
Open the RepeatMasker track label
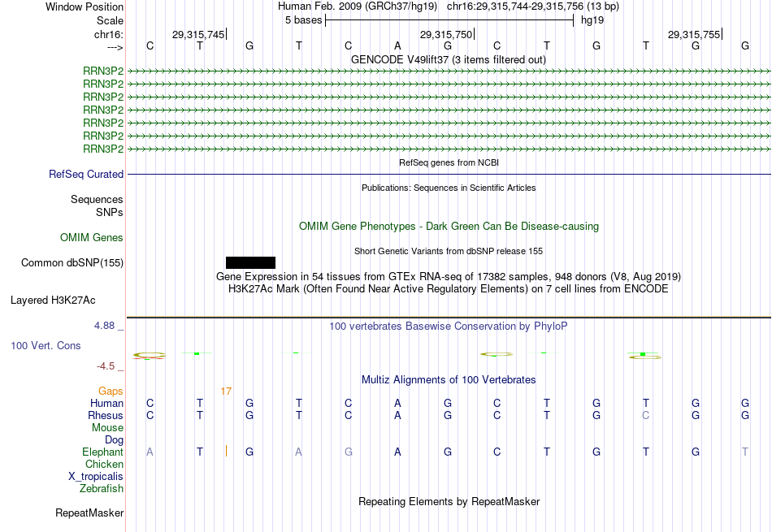coord(89,513)
